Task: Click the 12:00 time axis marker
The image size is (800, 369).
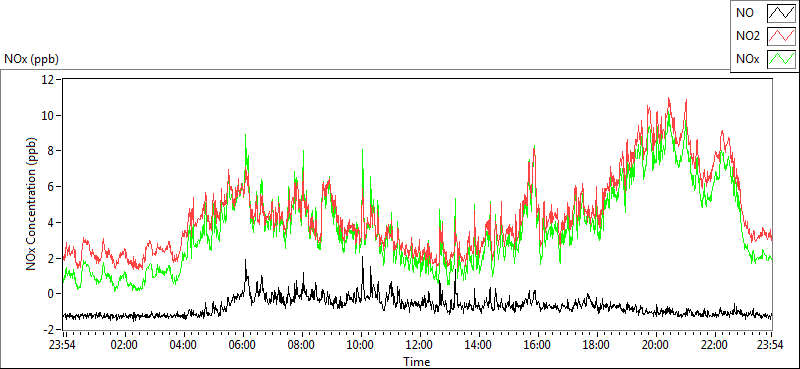Action: coord(419,344)
